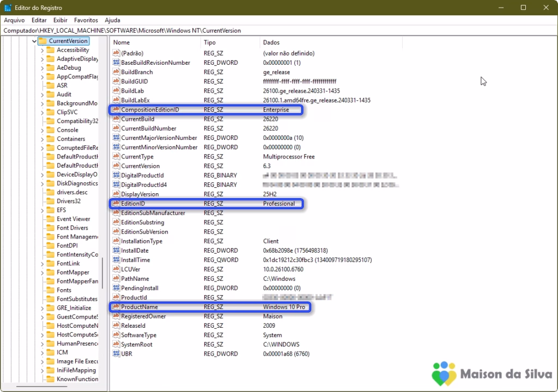Click the DWORD icon next to InstallDate
558x392 pixels.
tap(116, 250)
